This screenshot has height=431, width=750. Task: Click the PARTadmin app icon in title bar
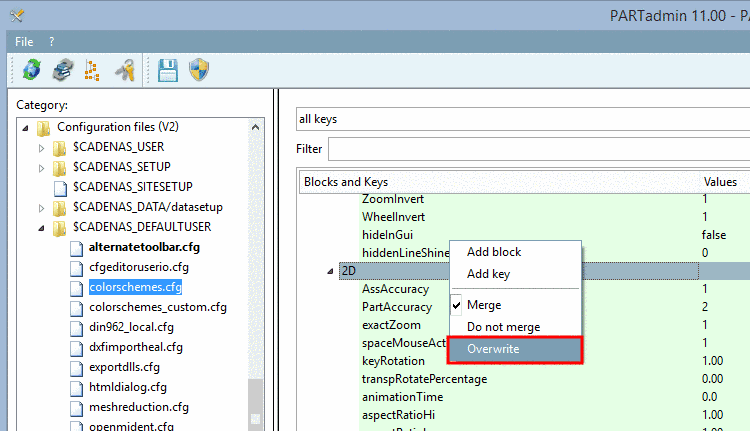[x=16, y=16]
